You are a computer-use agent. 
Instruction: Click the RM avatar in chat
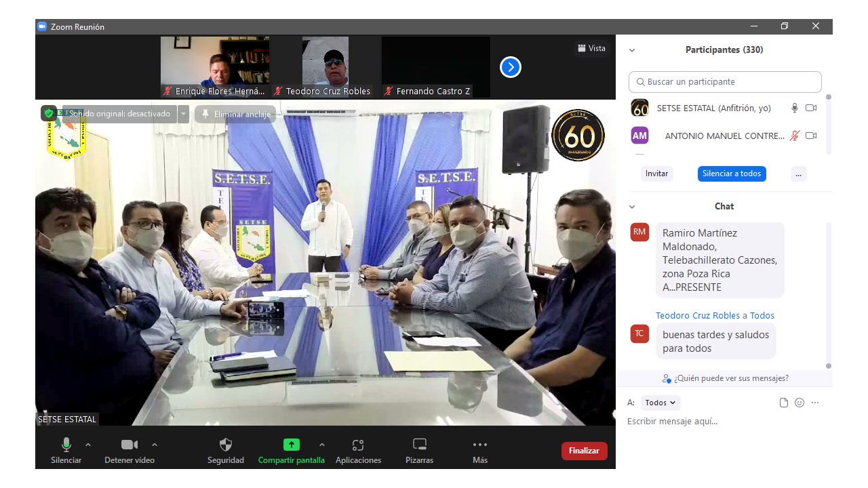[x=639, y=232]
